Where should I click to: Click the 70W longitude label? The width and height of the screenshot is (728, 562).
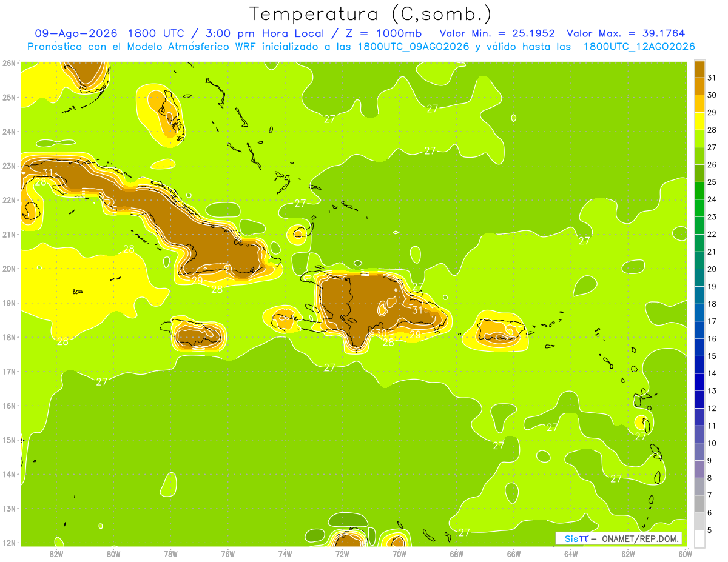click(399, 554)
